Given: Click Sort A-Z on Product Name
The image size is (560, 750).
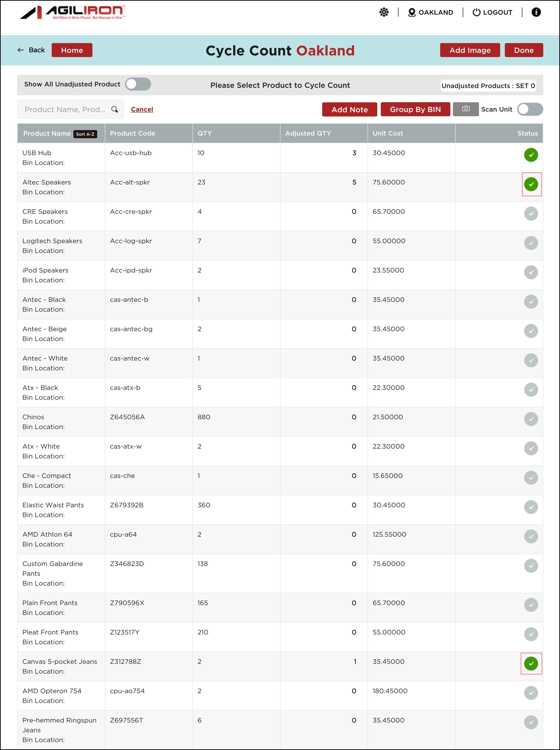Looking at the screenshot, I should click(85, 134).
